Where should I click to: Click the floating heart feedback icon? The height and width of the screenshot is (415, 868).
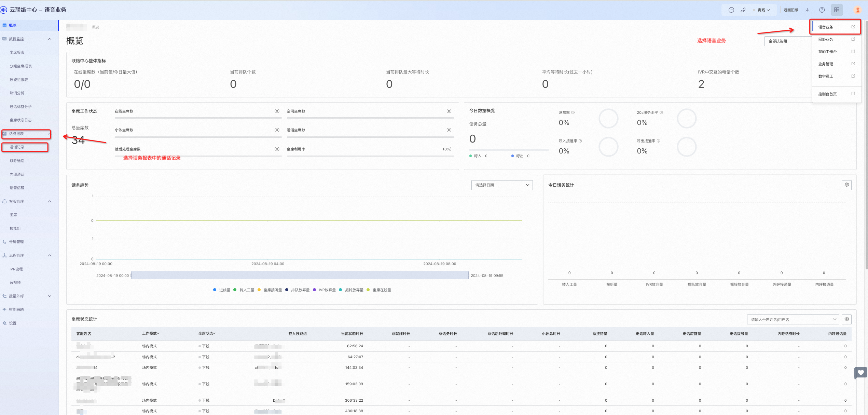coord(861,373)
